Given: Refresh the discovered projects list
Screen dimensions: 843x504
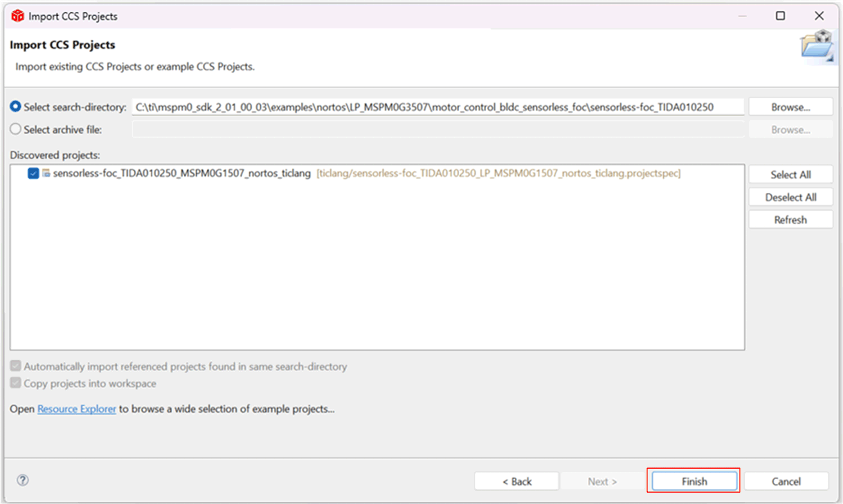Looking at the screenshot, I should click(790, 220).
